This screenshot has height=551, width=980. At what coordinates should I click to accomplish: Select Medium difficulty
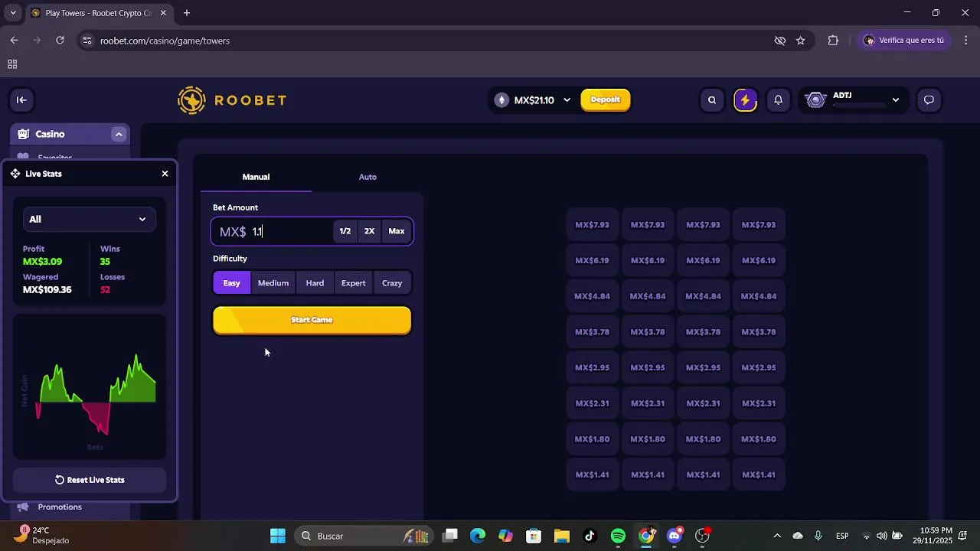273,283
